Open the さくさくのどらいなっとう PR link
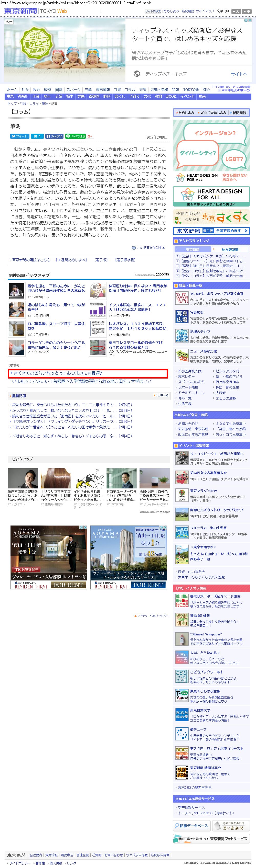Screen dimensions: 256x868 pos(57,373)
